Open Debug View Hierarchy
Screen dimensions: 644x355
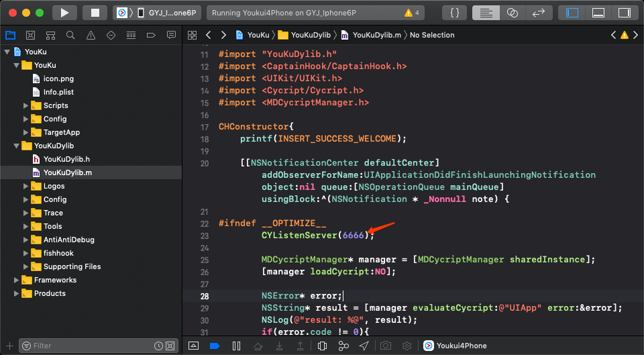coord(322,346)
